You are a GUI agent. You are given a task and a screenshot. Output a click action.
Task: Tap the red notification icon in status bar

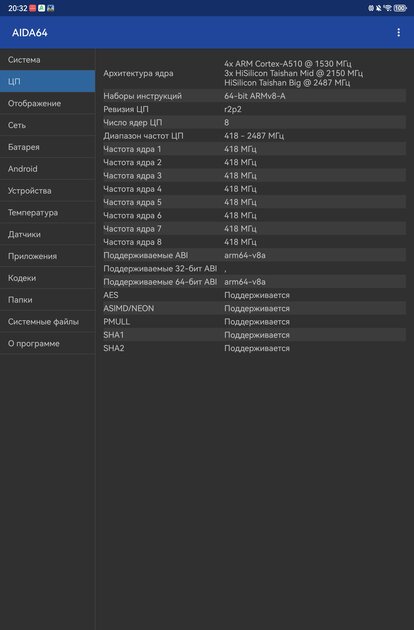33,8
